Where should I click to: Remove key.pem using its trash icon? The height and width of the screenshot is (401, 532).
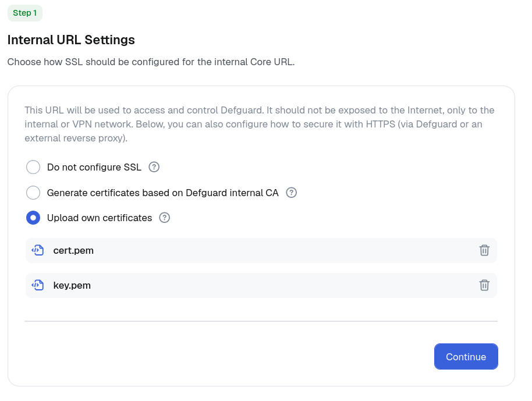484,285
